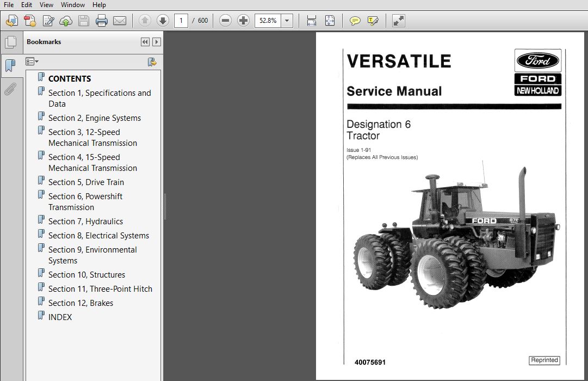Click the document number 40075691

(370, 362)
